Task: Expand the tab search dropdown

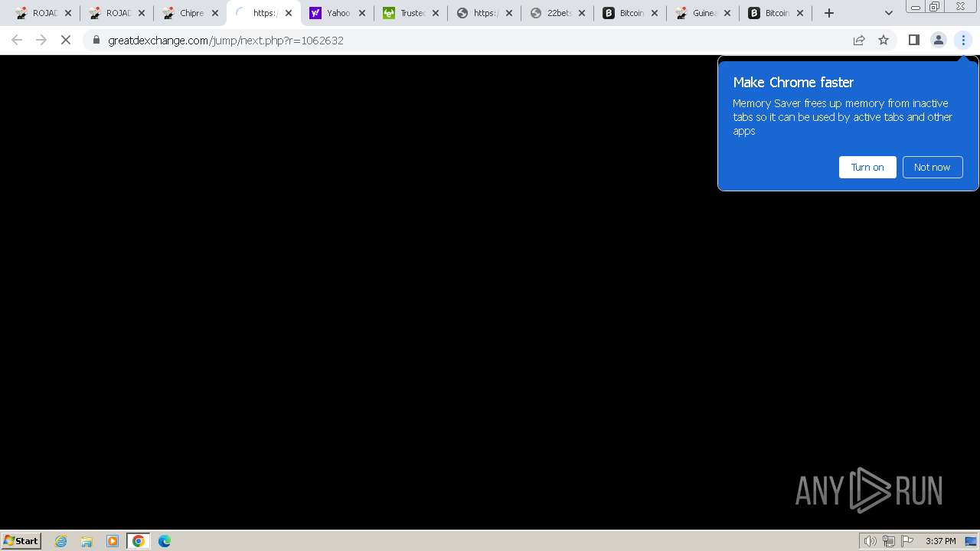Action: [889, 13]
